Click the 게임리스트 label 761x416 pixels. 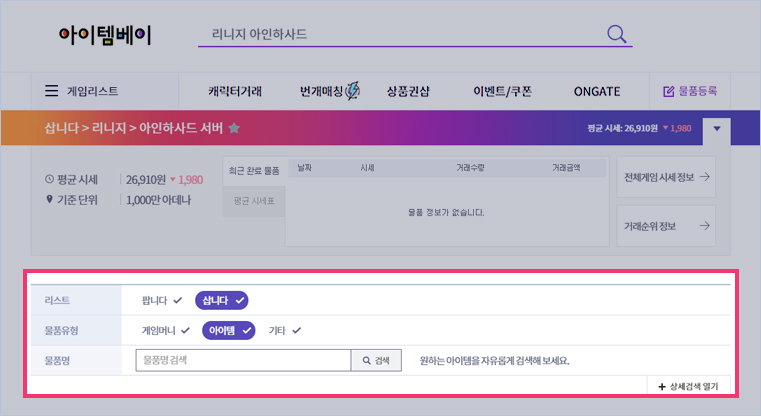point(92,91)
